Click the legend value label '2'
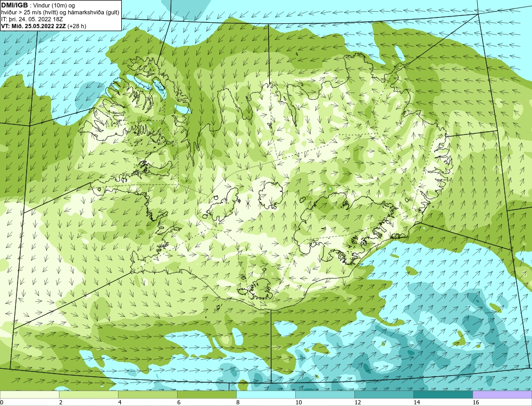Screen dimensions: 532x406 click(x=61, y=402)
